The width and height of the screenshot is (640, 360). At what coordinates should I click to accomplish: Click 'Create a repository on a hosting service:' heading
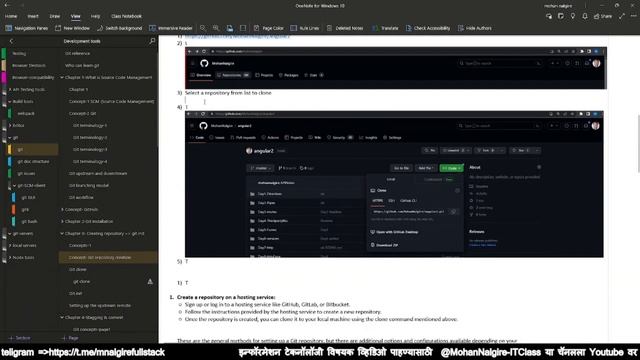tap(226, 297)
